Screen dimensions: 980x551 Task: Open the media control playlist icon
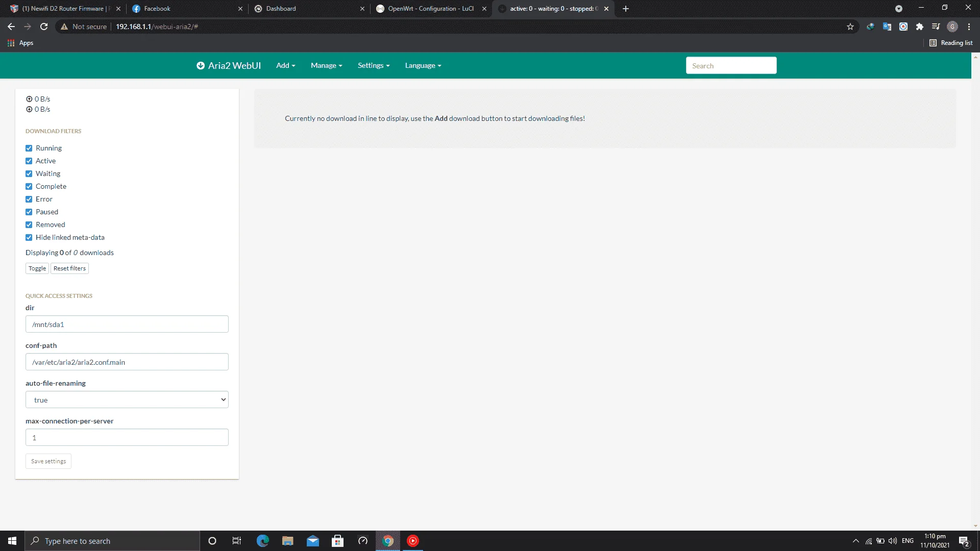click(x=936, y=27)
